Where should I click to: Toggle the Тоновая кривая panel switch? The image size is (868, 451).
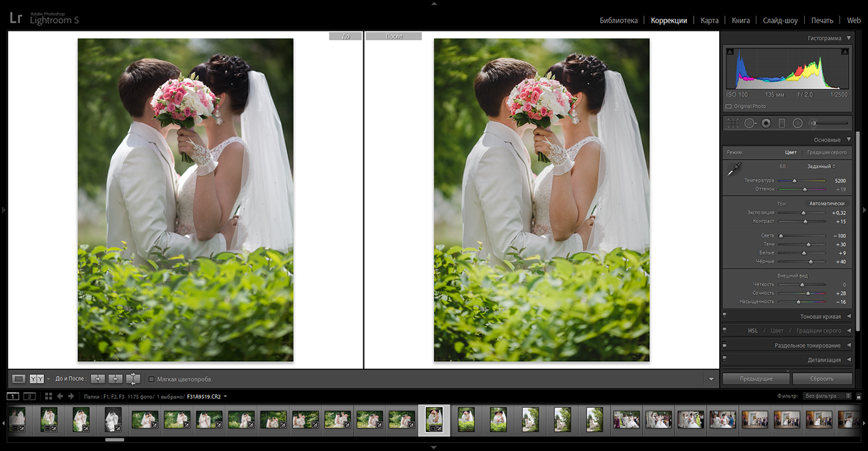[724, 316]
